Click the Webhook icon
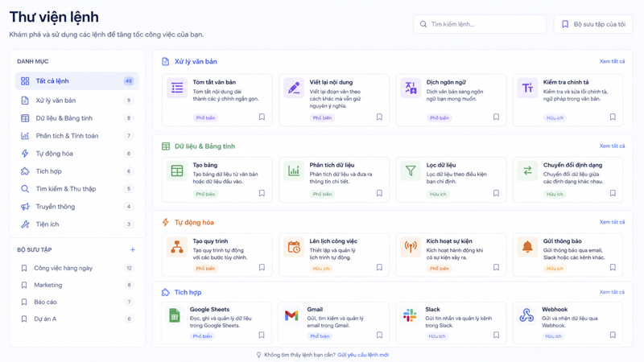Viewport: 644px width, 362px height. tap(526, 315)
